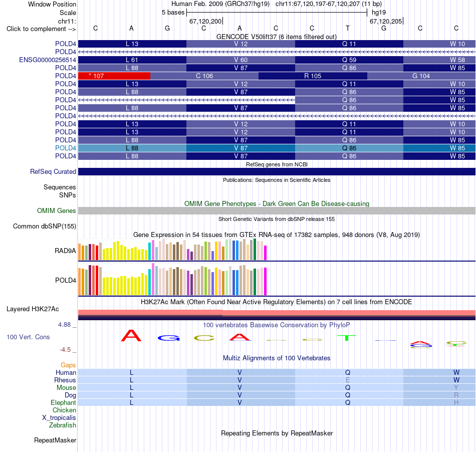This screenshot has width=476, height=452.
Task: Click the blue 'G' in the PhyloP conservation track
Action: coord(168,338)
